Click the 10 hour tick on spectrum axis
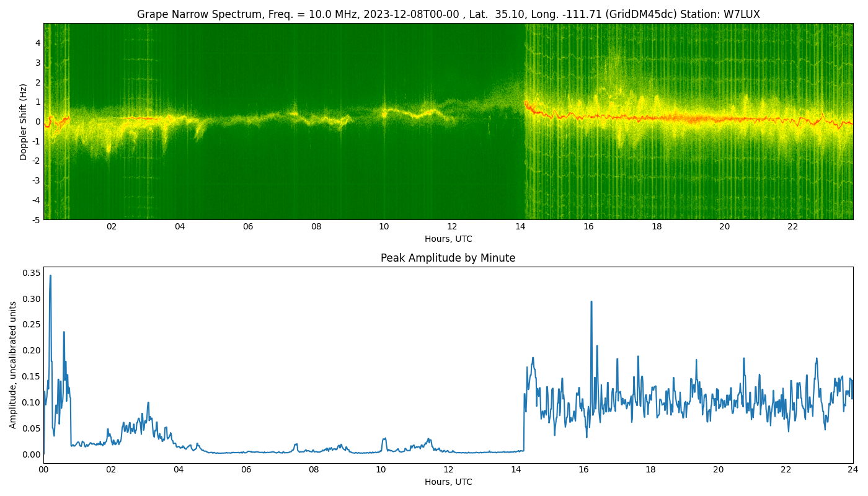Viewport: 868px width, 496px height. coord(384,227)
